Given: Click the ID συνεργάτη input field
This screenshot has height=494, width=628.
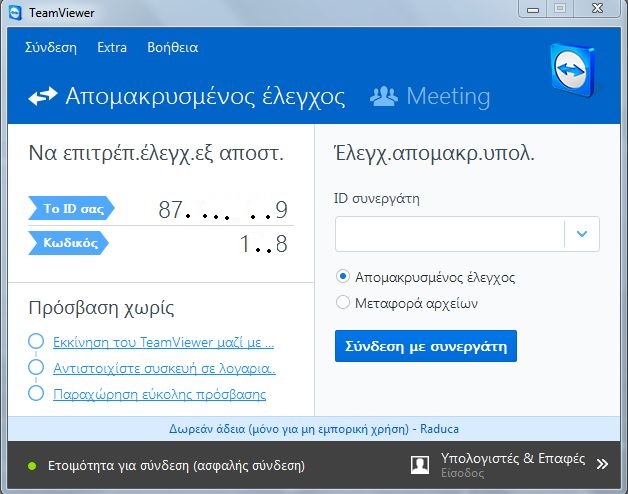Looking at the screenshot, I should pyautogui.click(x=450, y=234).
